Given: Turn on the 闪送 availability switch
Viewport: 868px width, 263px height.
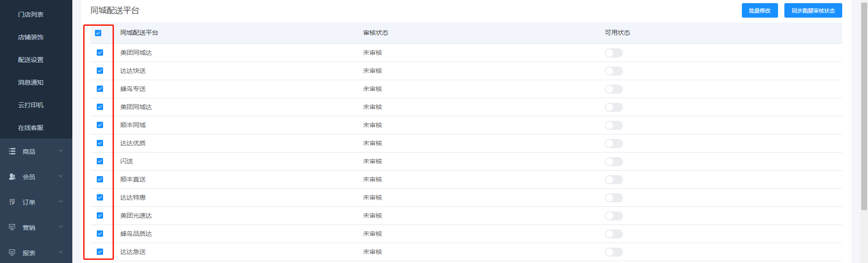Looking at the screenshot, I should (x=613, y=162).
